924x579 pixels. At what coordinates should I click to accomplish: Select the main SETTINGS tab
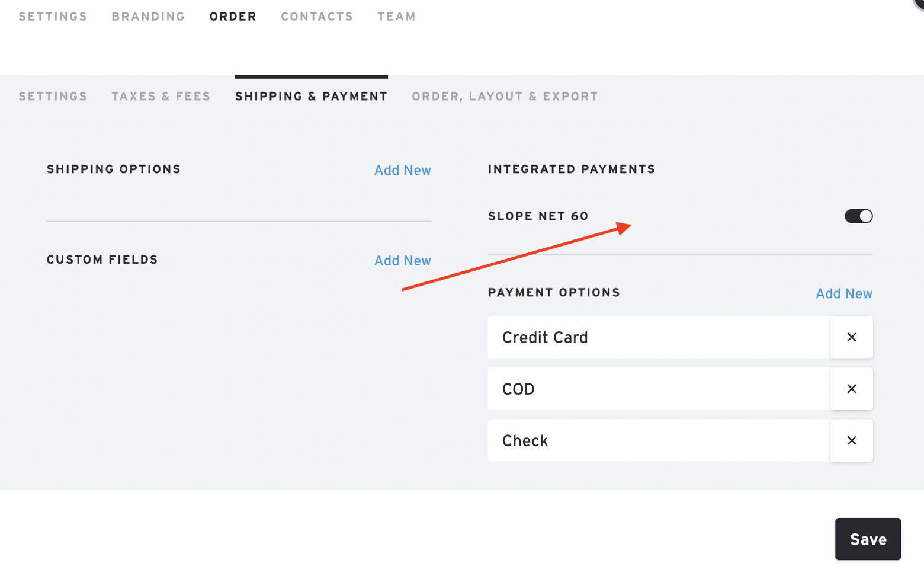click(52, 16)
